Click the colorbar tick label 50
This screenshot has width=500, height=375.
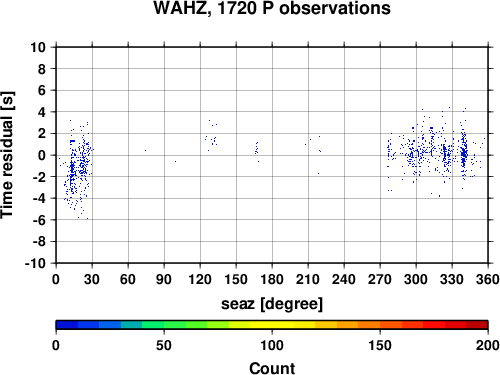pyautogui.click(x=164, y=345)
